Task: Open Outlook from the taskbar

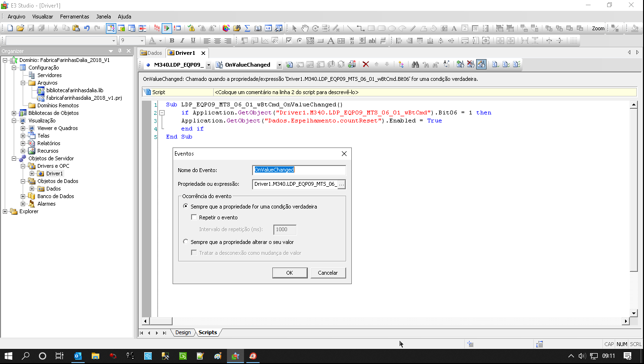Action: coord(78,356)
